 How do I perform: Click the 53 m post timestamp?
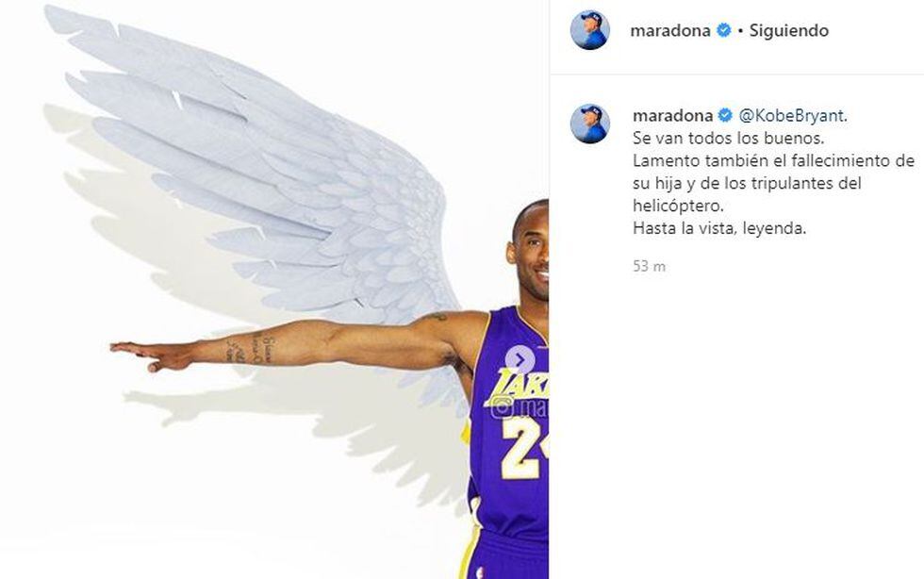click(650, 267)
